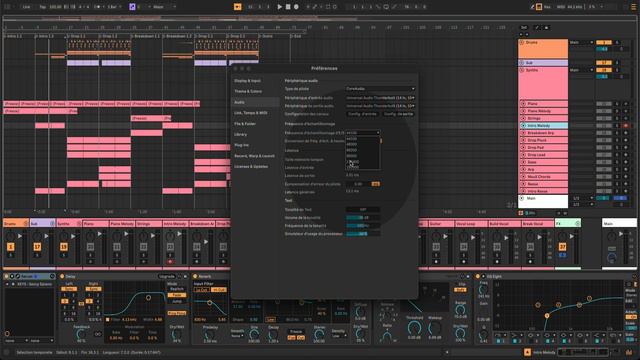Disarm the Intro Melody track record button

point(626,126)
